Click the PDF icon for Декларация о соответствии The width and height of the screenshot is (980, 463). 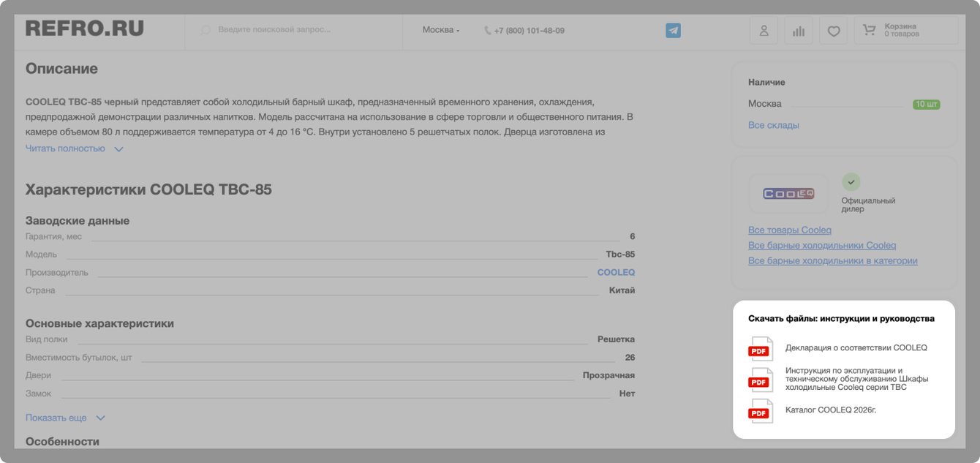[x=760, y=349]
